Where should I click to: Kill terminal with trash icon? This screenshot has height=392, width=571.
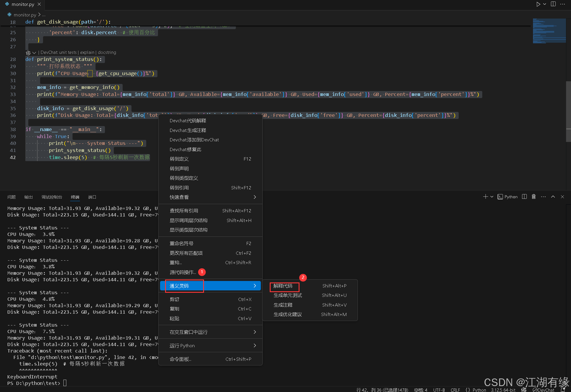point(534,197)
